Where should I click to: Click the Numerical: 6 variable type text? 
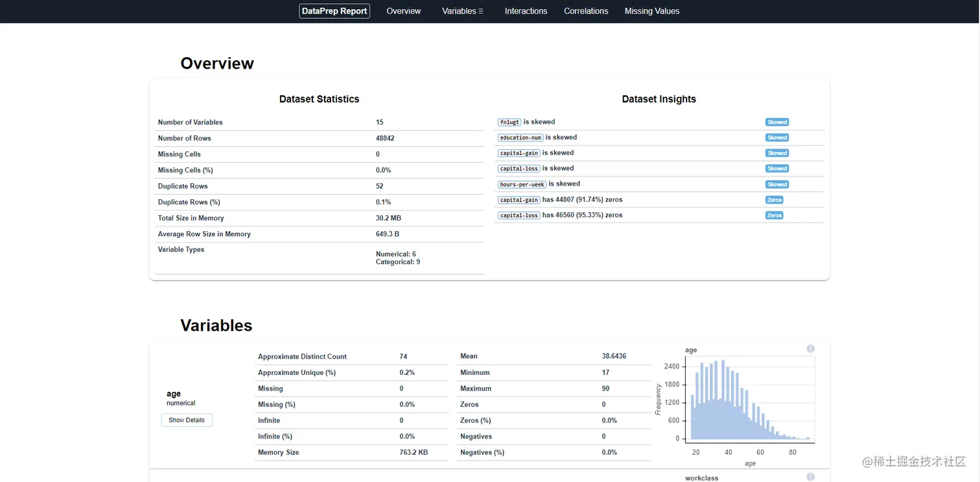[x=396, y=254]
